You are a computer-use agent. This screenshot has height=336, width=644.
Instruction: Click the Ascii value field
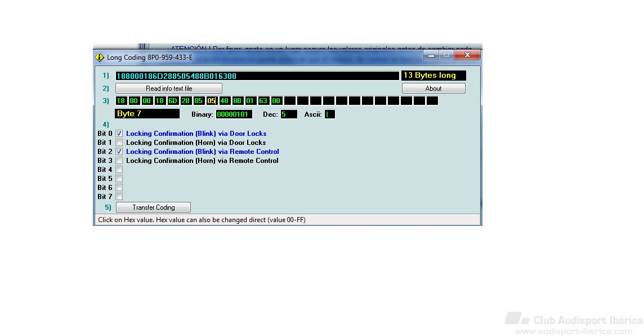click(330, 114)
